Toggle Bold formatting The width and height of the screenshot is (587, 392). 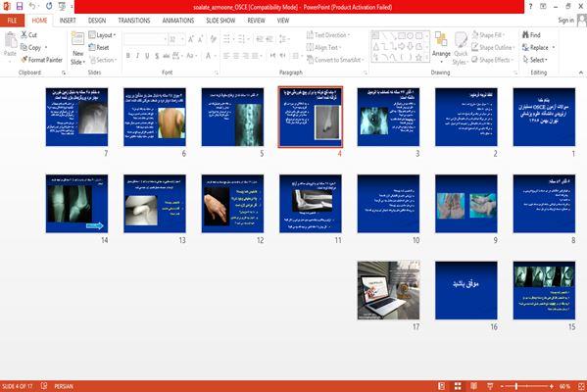point(128,56)
